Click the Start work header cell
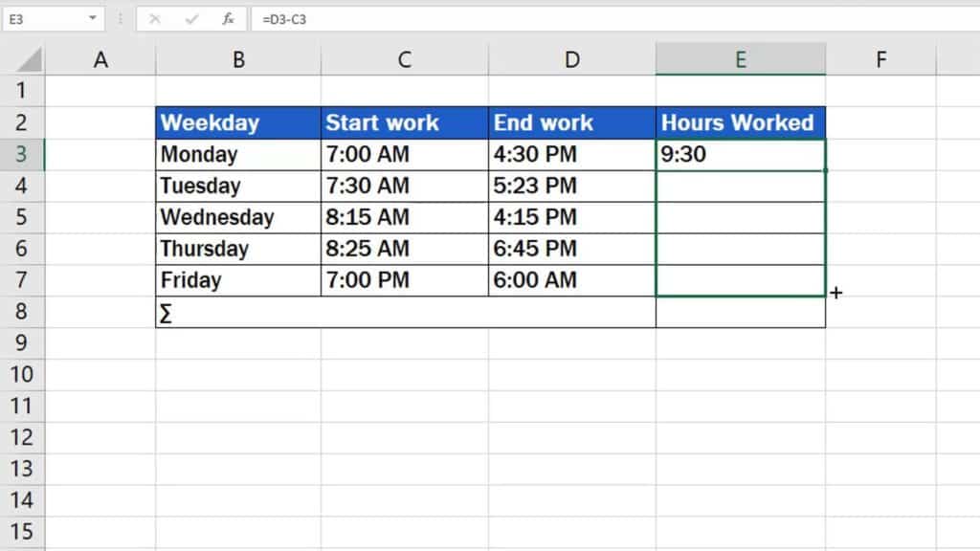 404,122
